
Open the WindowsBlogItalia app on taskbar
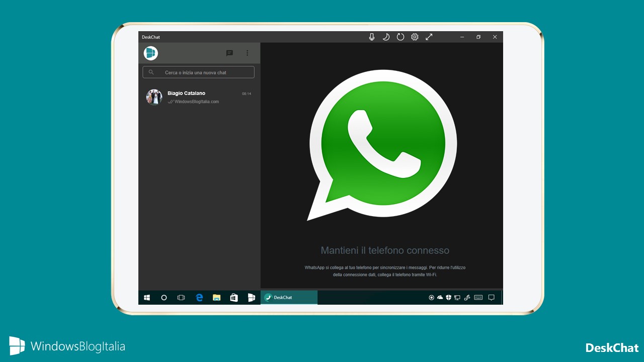(x=252, y=298)
